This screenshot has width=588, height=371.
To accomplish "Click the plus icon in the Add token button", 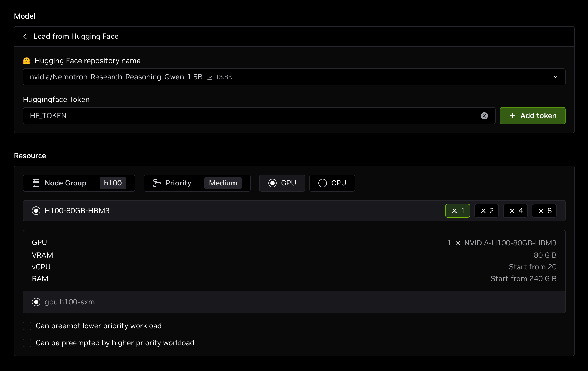I will [x=512, y=116].
